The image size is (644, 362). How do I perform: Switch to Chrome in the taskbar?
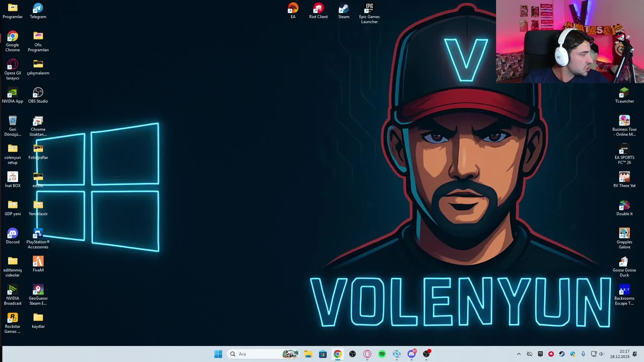(338, 354)
